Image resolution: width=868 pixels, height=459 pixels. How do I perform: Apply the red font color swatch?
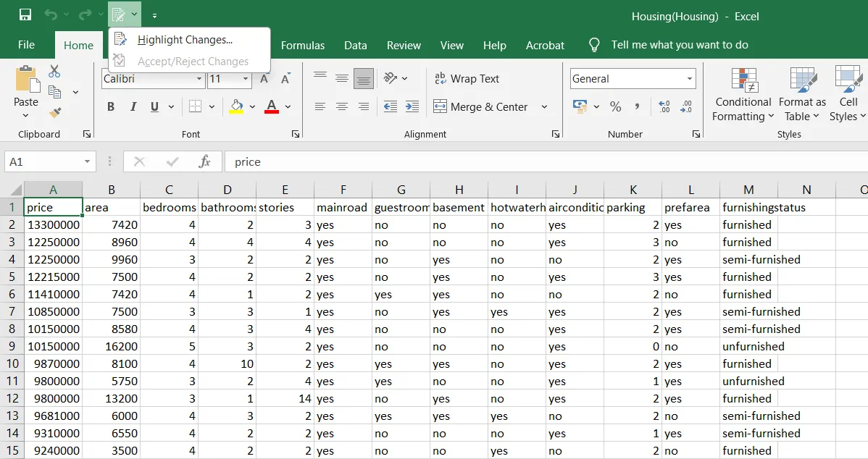pyautogui.click(x=271, y=106)
